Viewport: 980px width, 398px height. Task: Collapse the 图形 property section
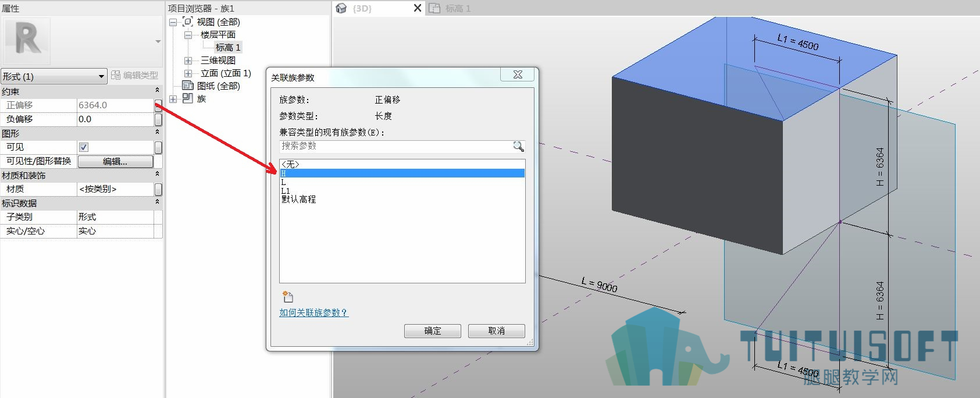coord(157,133)
